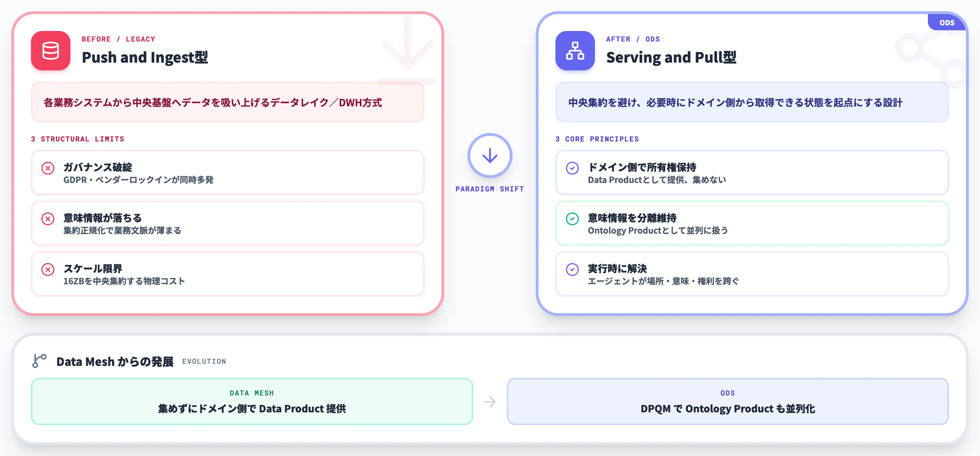Select the 意味情報を分離維持 principle card
The height and width of the screenshot is (456, 980).
(x=752, y=223)
